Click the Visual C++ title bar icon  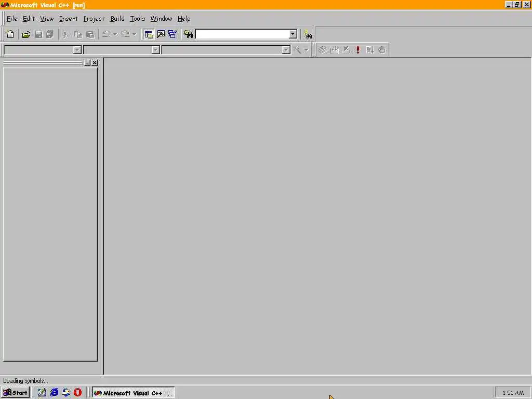5,5
